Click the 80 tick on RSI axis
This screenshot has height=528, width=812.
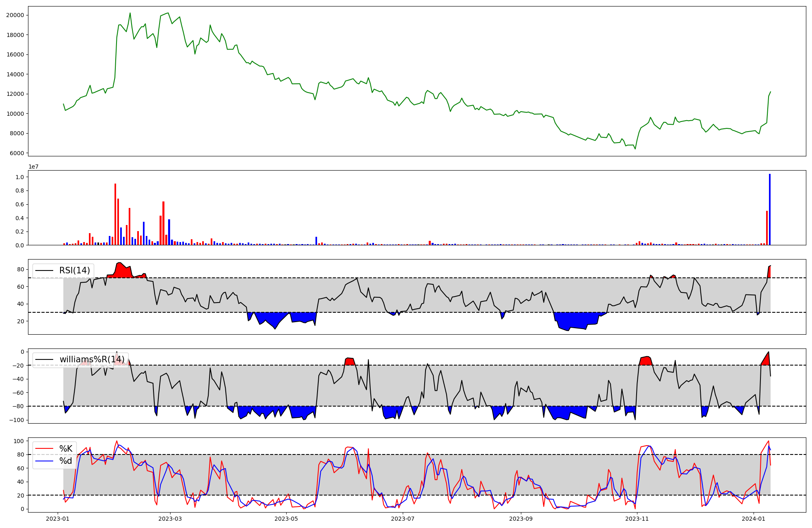tap(20, 269)
